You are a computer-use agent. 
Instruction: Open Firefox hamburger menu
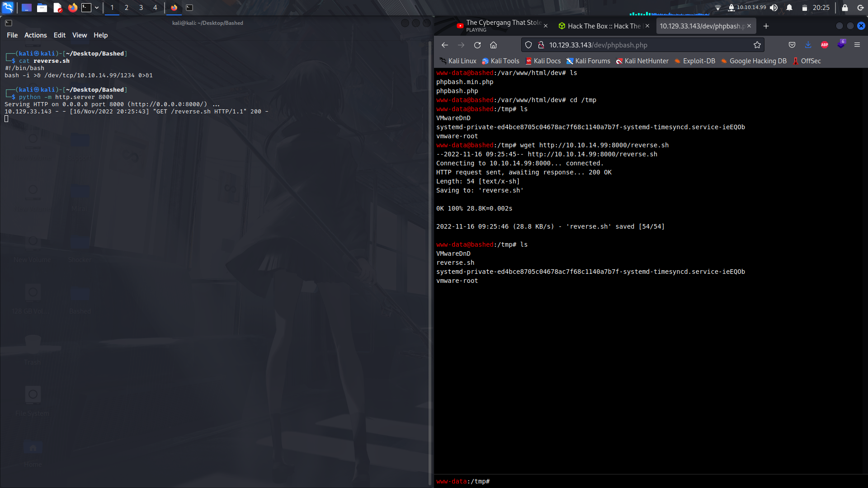tap(858, 45)
